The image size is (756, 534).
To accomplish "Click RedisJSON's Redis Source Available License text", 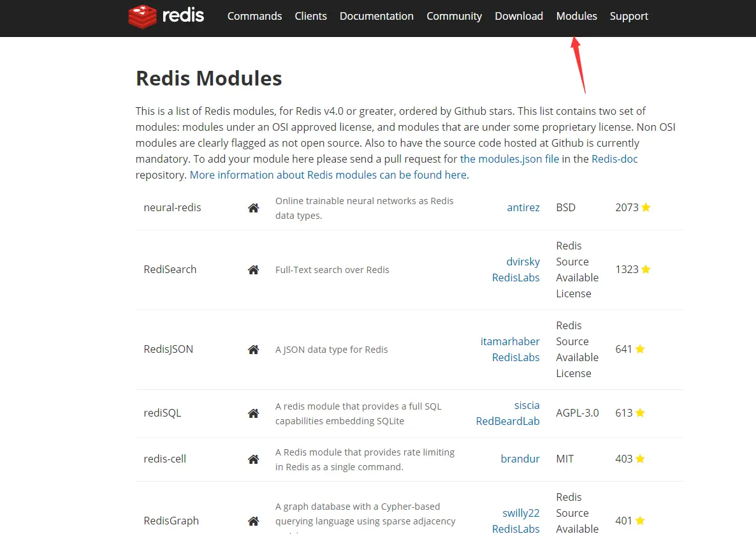I will [577, 349].
